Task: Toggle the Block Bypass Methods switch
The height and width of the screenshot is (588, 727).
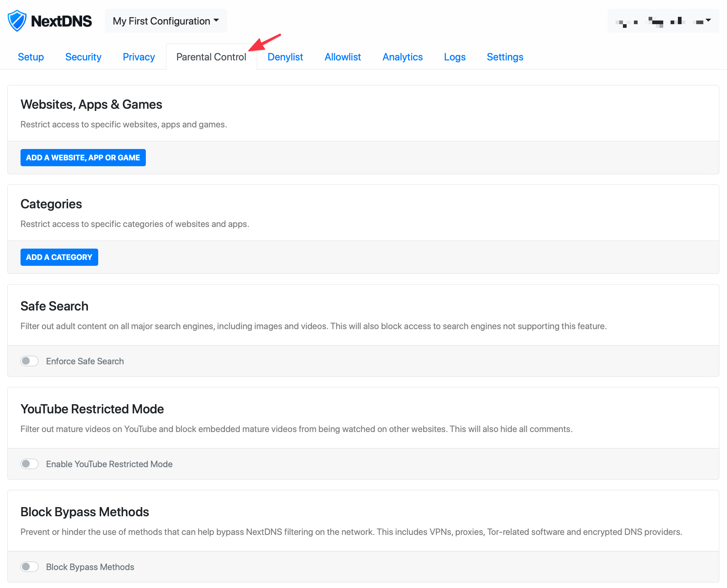Action: 29,567
